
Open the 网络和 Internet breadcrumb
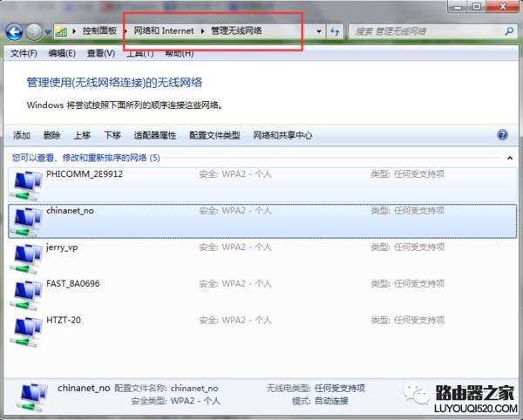164,31
